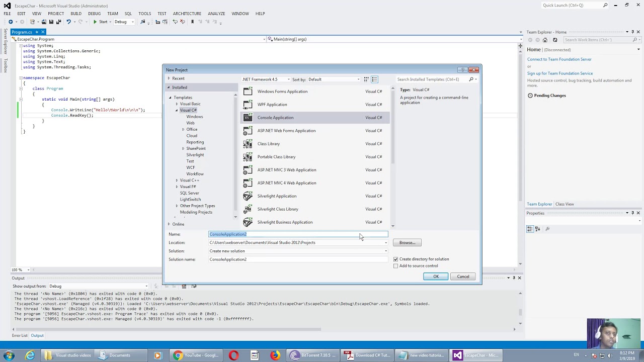Click the Categorized icon in Properties panel
Screen dimensions: 644x362
pyautogui.click(x=530, y=229)
